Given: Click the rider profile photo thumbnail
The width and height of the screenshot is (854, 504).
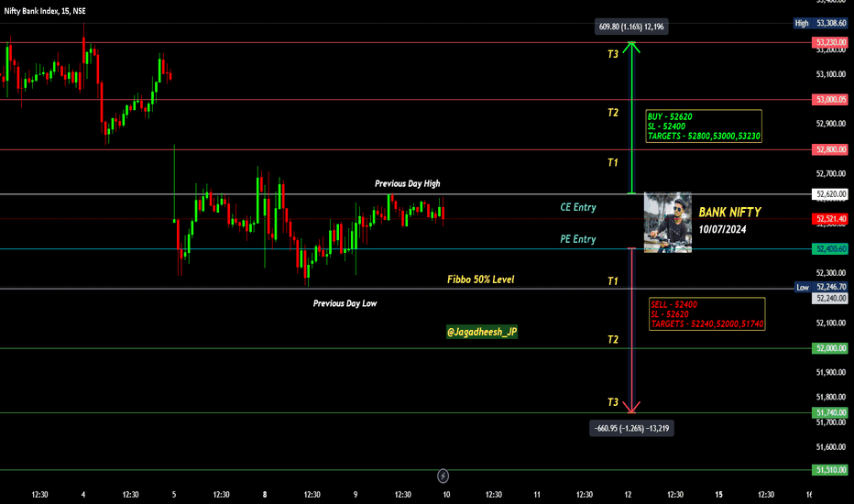Looking at the screenshot, I should click(x=668, y=223).
